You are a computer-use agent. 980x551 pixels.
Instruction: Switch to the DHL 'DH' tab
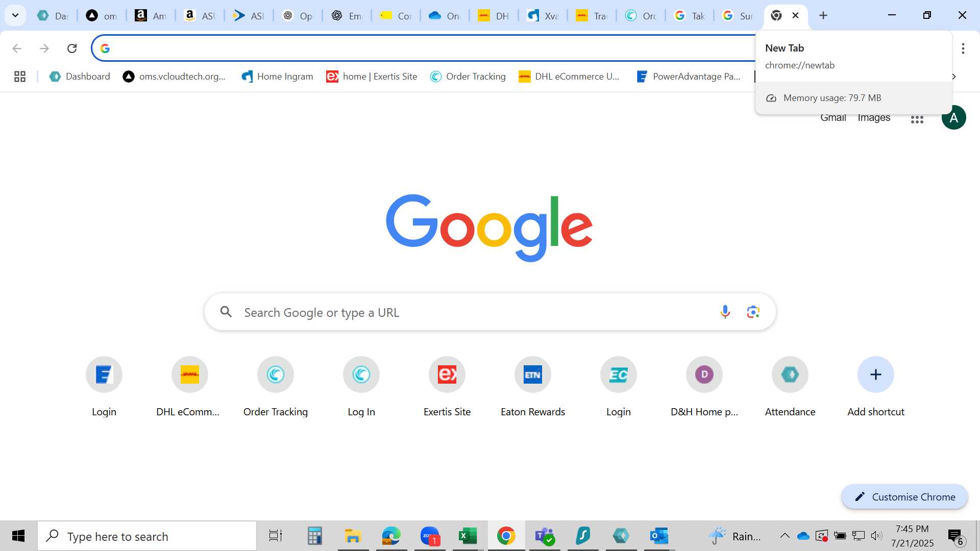[x=494, y=16]
